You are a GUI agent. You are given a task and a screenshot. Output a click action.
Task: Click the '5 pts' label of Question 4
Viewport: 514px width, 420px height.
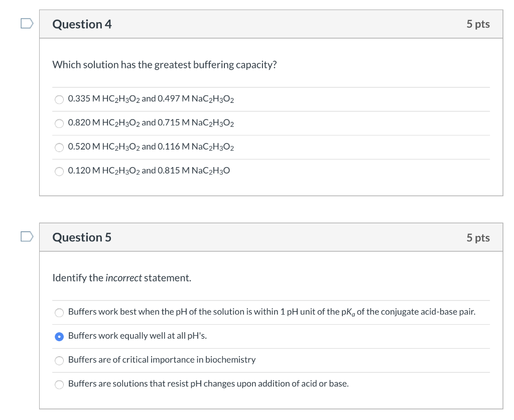[x=478, y=24]
